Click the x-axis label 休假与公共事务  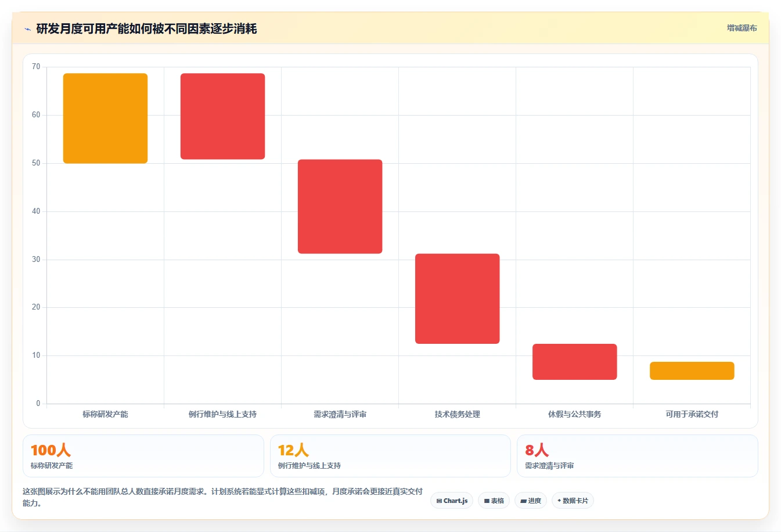(574, 414)
